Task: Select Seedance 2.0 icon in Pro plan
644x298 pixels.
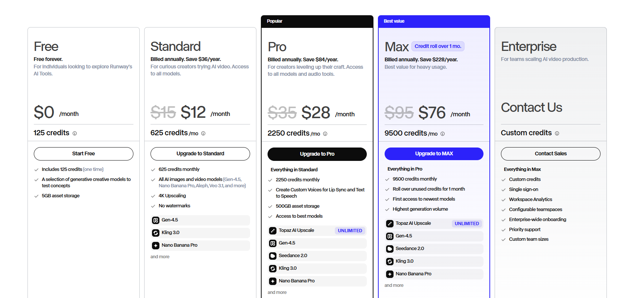Action: click(x=273, y=256)
